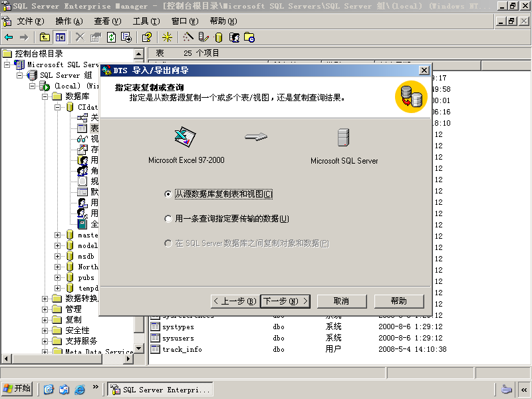532x399 pixels.
Task: Click the Internet Explorer quick launch icon
Action: coord(80,389)
